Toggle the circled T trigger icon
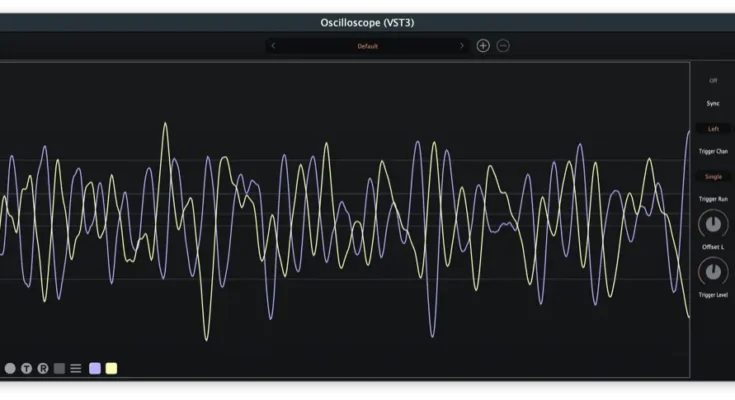The height and width of the screenshot is (400, 735). click(x=26, y=369)
